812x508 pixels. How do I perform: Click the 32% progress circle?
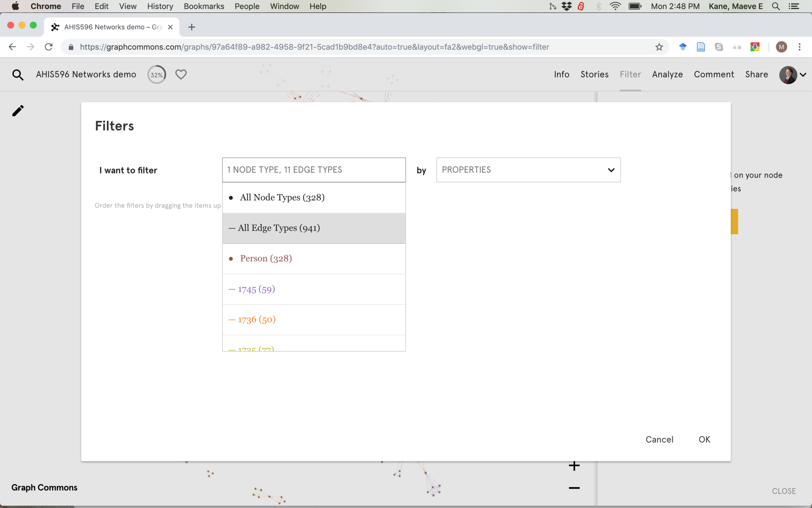156,75
